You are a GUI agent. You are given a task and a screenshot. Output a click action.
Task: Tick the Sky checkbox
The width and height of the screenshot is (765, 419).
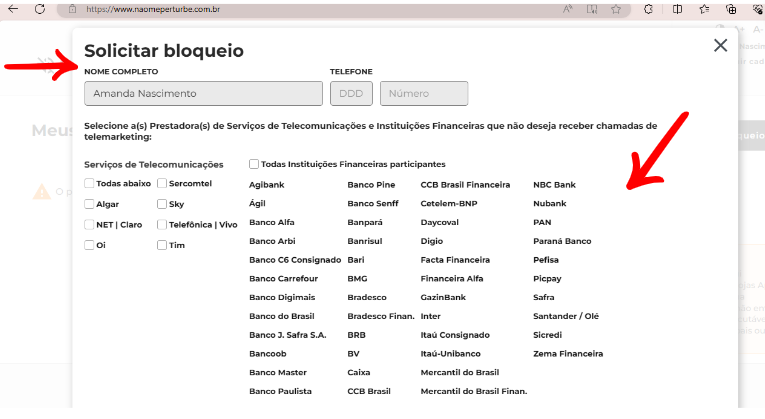(162, 204)
